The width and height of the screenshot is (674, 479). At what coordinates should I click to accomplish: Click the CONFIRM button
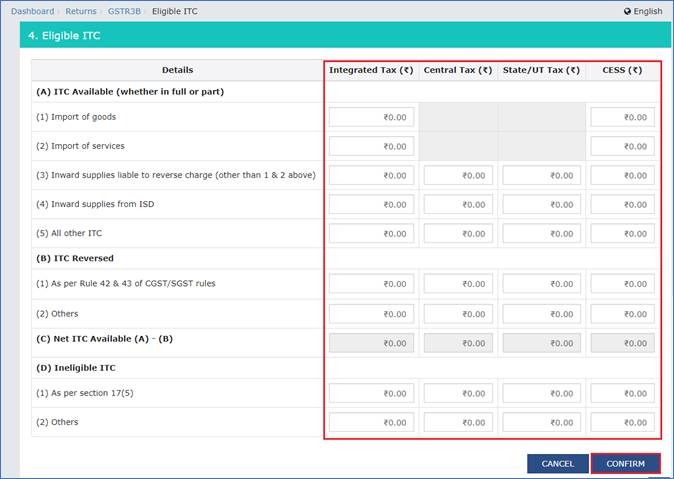[x=625, y=464]
